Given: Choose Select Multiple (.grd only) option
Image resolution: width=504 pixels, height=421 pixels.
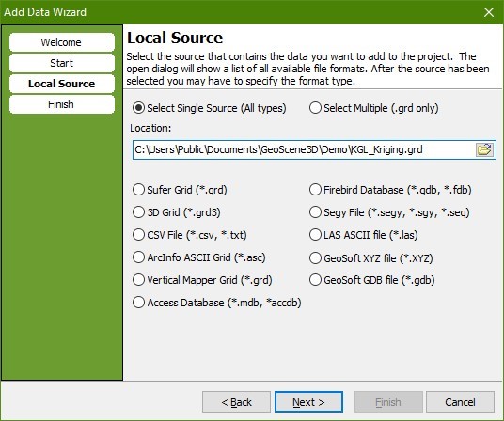Looking at the screenshot, I should (374, 108).
